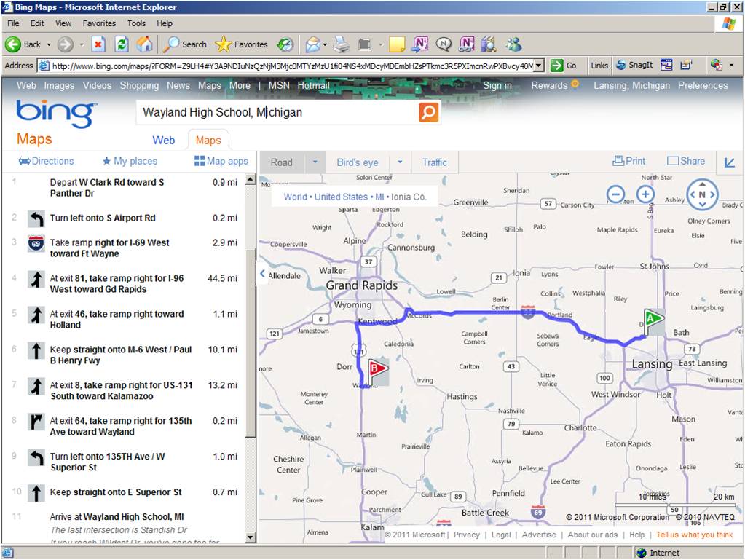Zoom in the map with plus button
Screen dimensions: 745x560
pyautogui.click(x=645, y=194)
